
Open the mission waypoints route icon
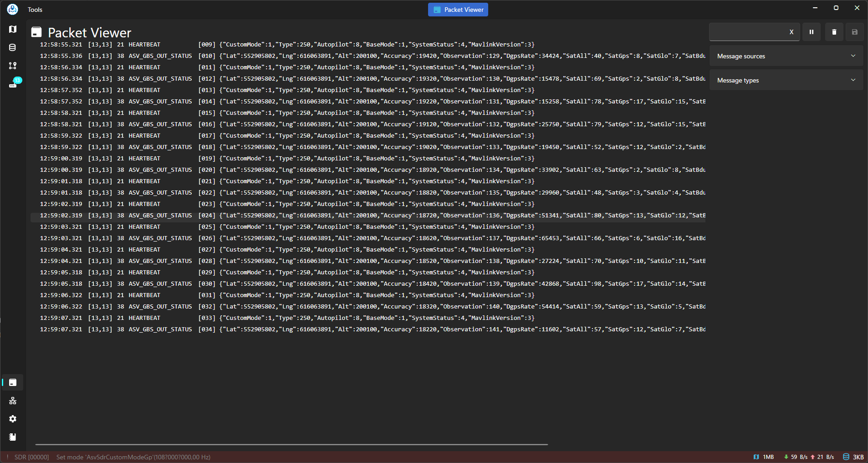tap(13, 66)
